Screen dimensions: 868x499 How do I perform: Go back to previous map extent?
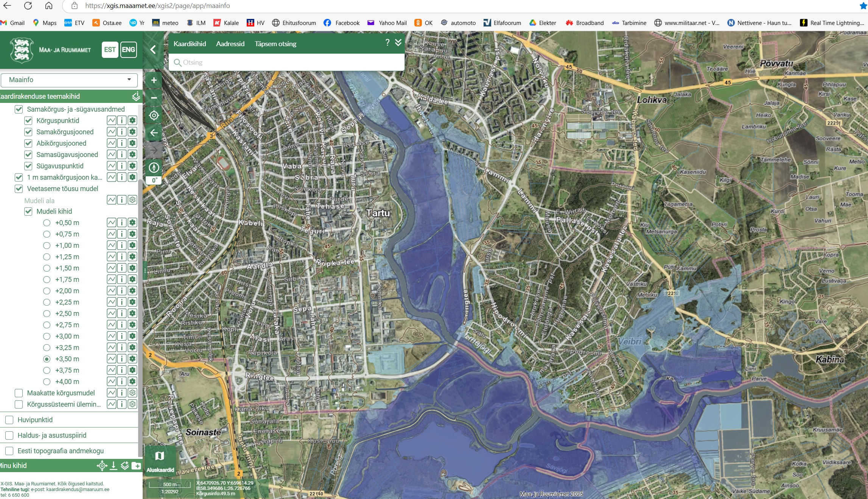tap(154, 133)
